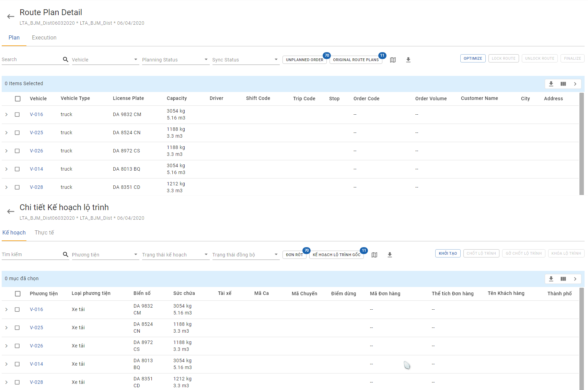Viewport: 588px width, 390px height.
Task: Open the Sync Status dropdown
Action: [x=246, y=60]
